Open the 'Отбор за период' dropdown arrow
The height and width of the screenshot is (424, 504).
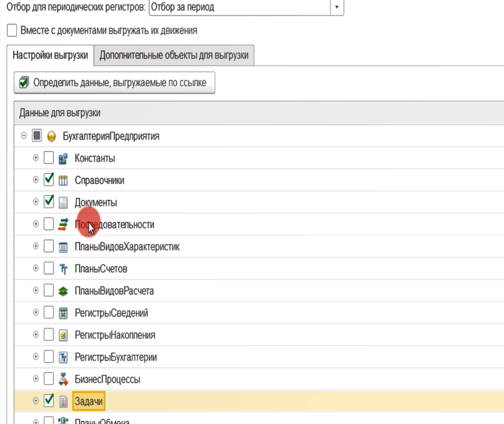tap(337, 7)
